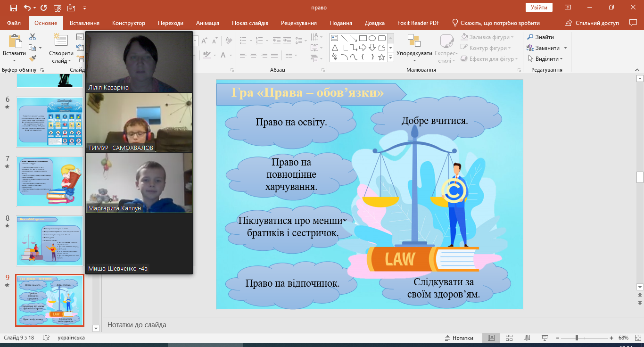Viewport: 644px width, 347px height.
Task: Open the Файл menu
Action: point(14,23)
